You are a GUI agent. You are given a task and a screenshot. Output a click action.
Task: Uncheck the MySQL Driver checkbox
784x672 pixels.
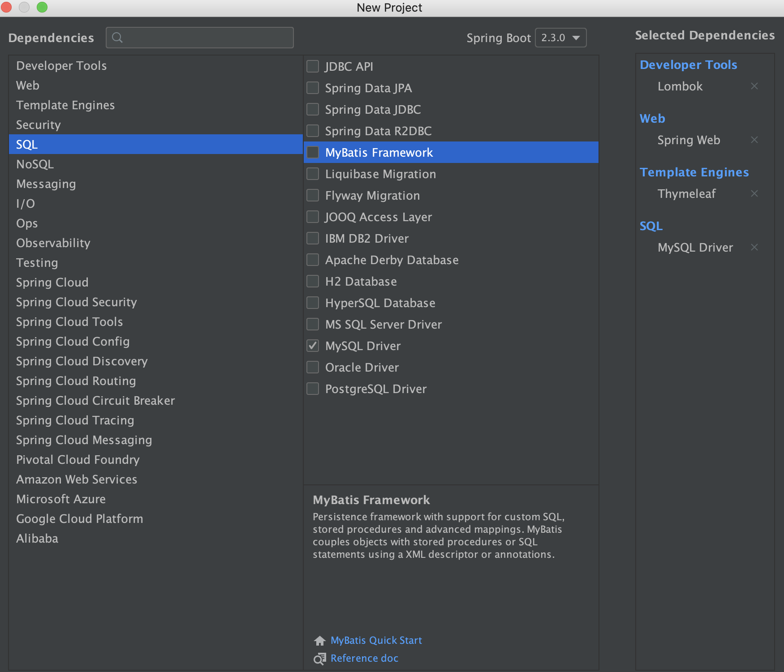[x=313, y=346]
